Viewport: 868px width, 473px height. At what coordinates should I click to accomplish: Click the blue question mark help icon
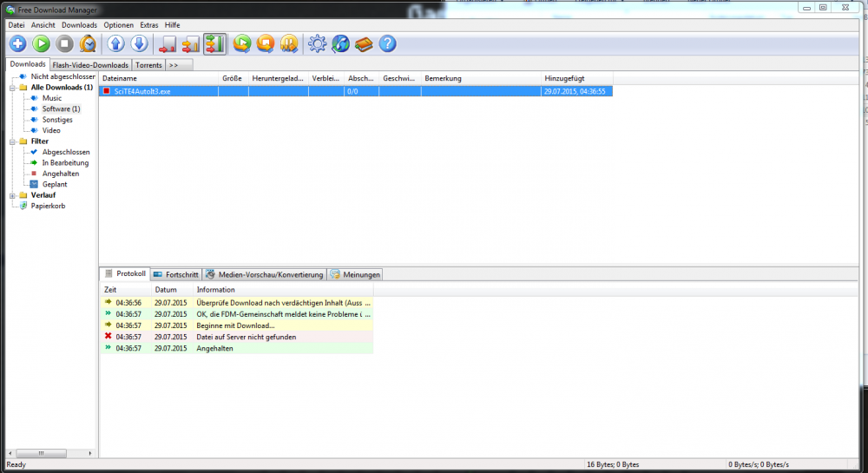[x=387, y=43]
